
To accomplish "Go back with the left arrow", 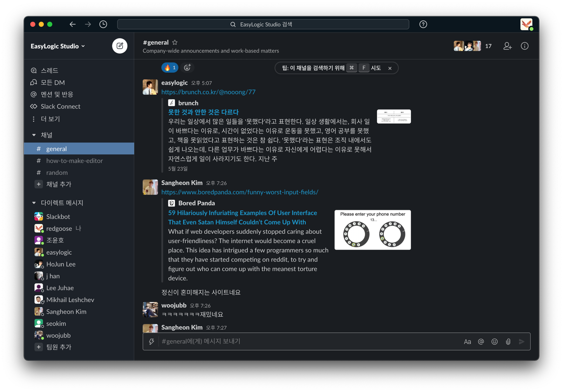I will point(72,24).
